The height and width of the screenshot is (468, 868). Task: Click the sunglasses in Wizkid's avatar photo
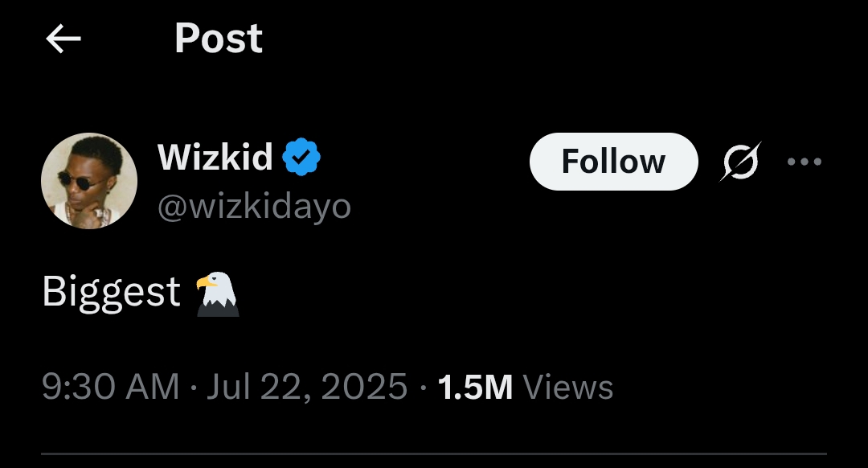point(77,179)
